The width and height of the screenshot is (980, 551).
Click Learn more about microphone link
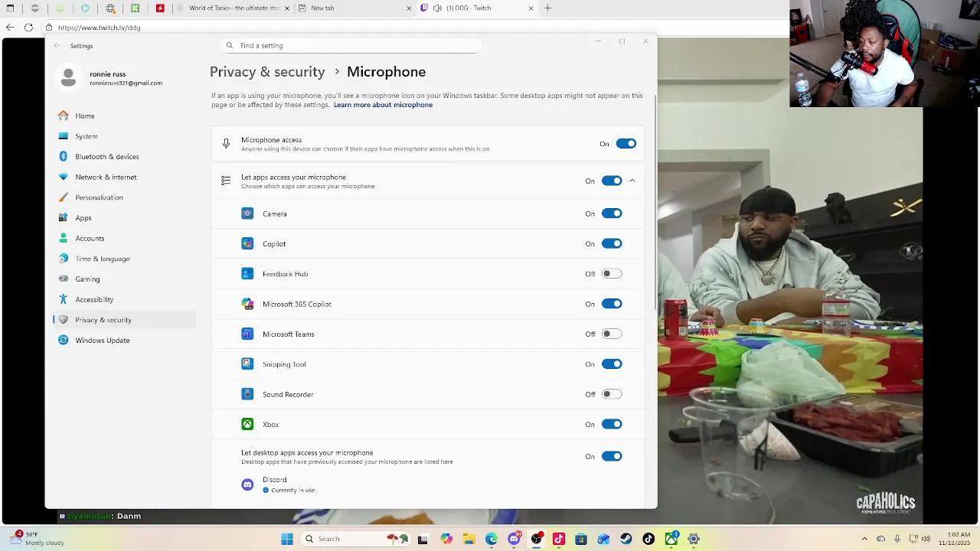tap(383, 105)
